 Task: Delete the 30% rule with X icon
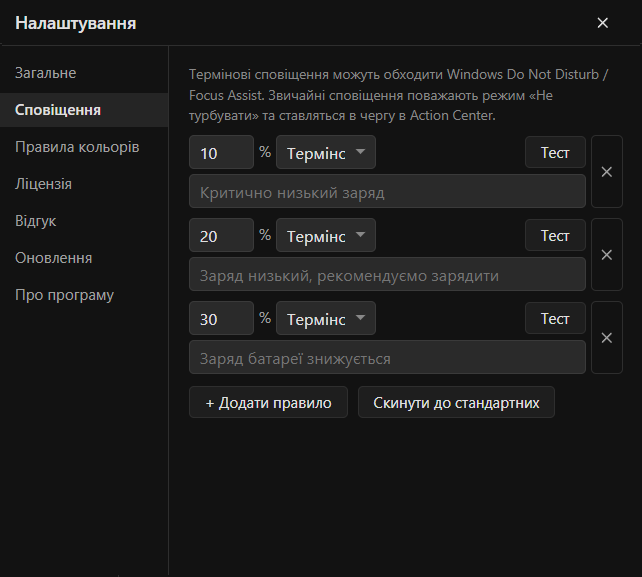607,337
